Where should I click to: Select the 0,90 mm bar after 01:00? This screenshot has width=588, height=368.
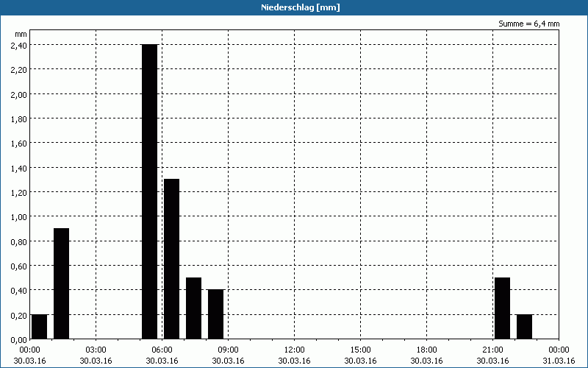[62, 283]
